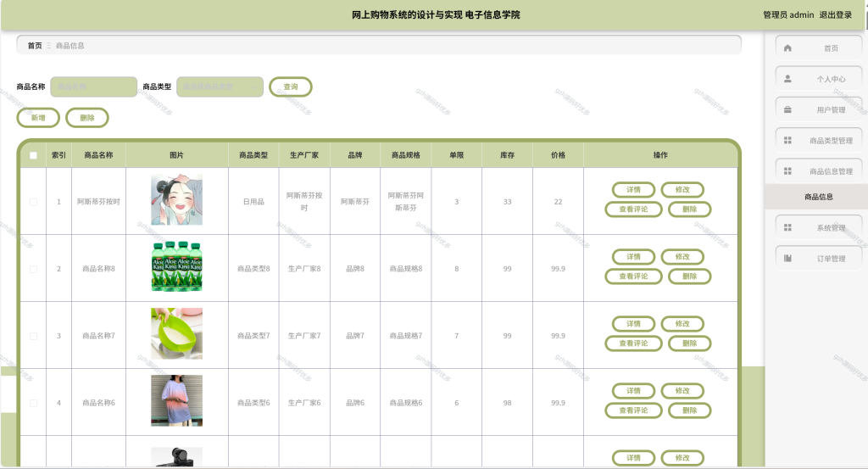Click the grid icon beside 商品信息管理
The width and height of the screenshot is (868, 469).
(x=787, y=171)
